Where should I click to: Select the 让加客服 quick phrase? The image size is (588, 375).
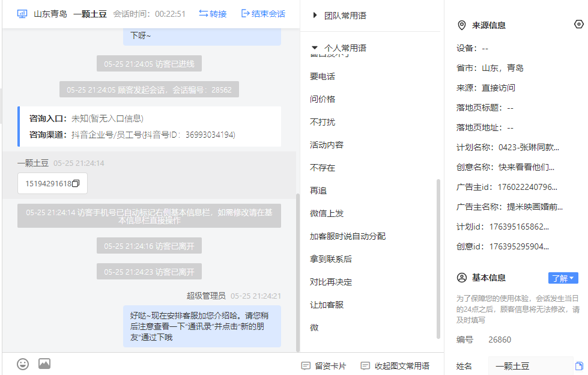[x=327, y=305]
